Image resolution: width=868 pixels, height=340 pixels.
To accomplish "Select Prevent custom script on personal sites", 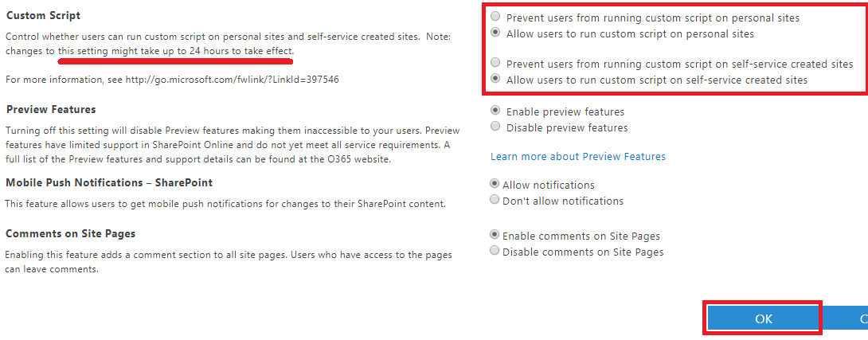I will click(x=497, y=17).
